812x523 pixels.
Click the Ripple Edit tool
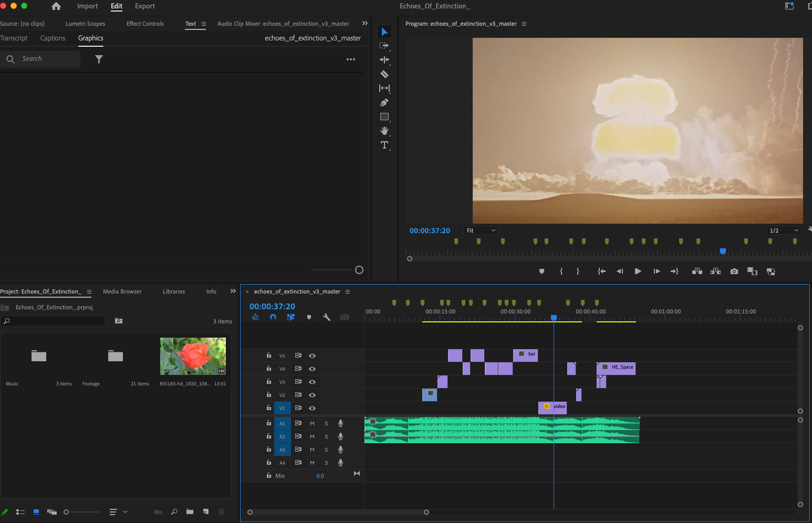(x=384, y=60)
